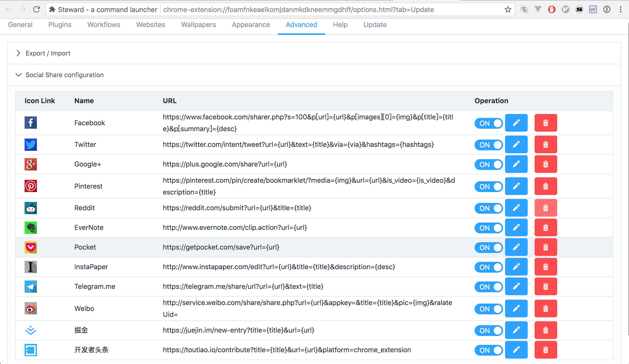Toggle off the InstaPaper share switch
This screenshot has width=629, height=364.
click(489, 267)
